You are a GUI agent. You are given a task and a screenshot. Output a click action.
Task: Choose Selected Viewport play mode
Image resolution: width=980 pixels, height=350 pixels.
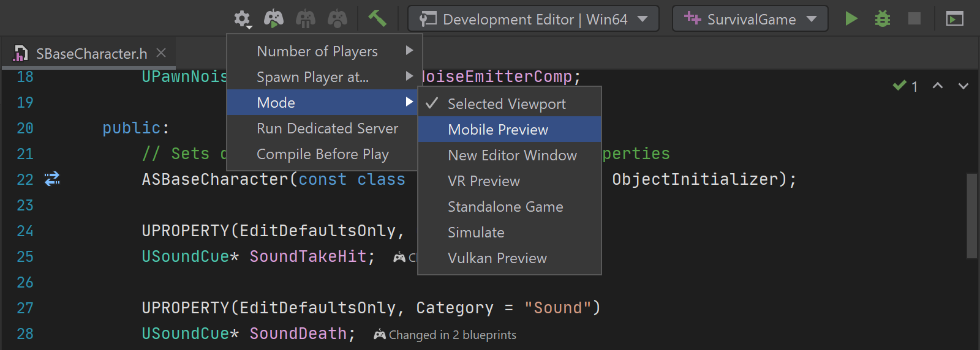[x=510, y=104]
